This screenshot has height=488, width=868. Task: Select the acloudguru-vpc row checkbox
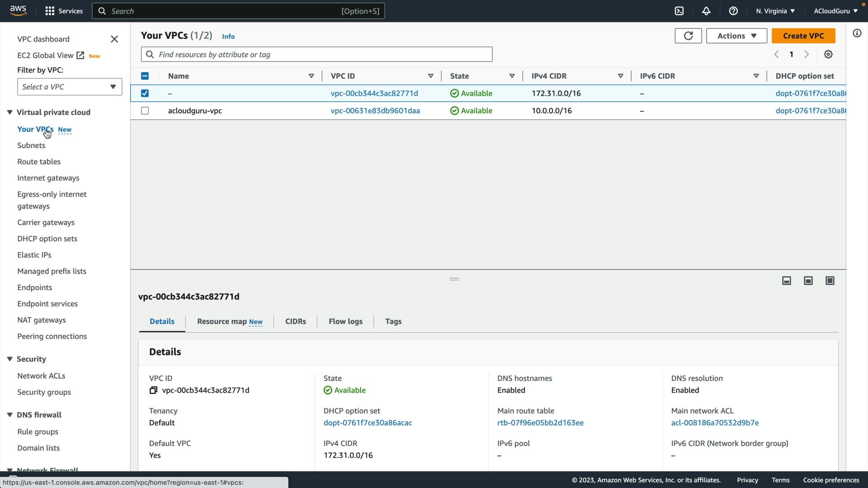[145, 111]
